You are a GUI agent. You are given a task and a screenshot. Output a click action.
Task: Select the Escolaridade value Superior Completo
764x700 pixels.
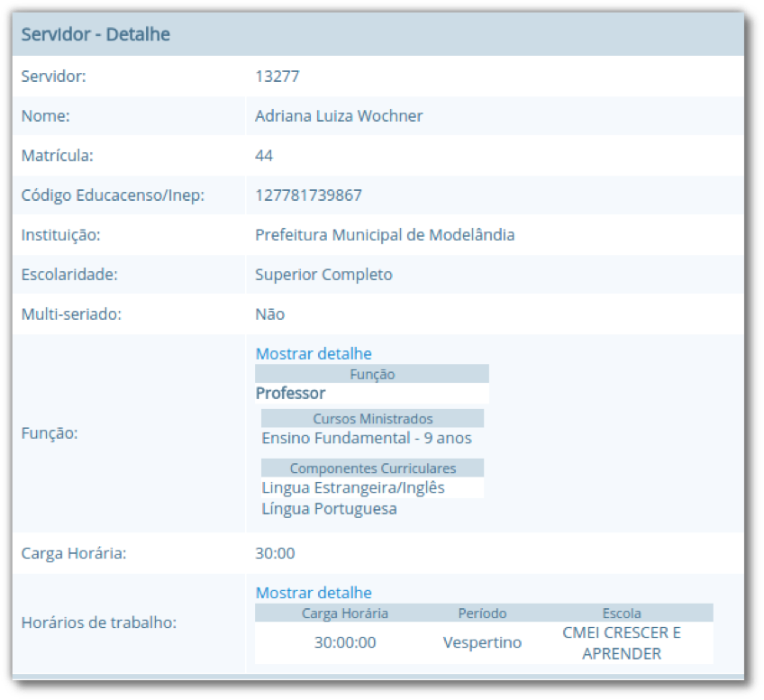click(324, 275)
